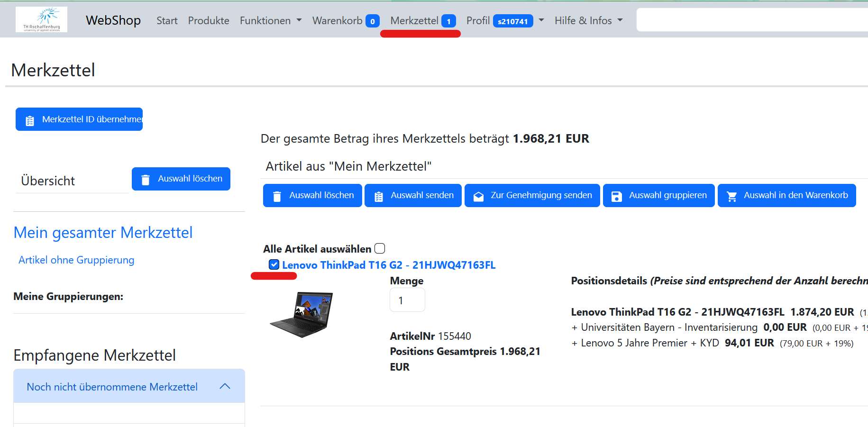Click Auswahl gruppieren button

coord(659,195)
